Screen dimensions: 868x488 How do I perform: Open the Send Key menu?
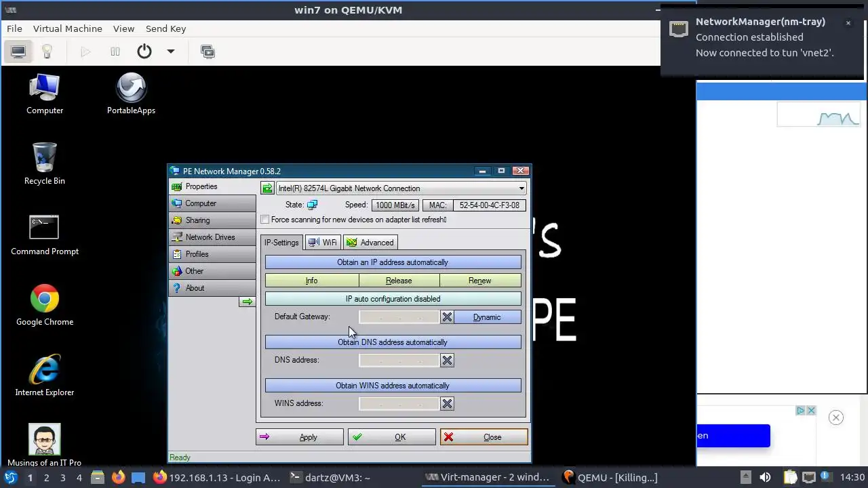click(x=165, y=28)
